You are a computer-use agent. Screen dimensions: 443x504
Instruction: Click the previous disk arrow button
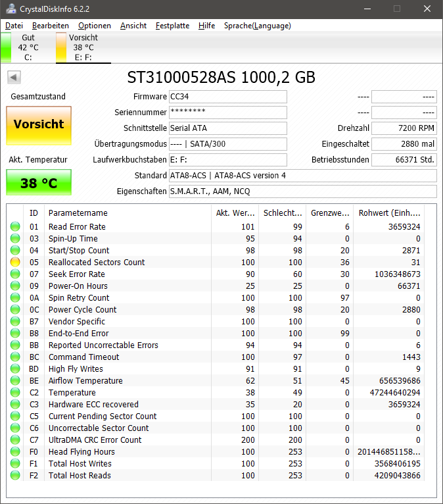pyautogui.click(x=14, y=78)
